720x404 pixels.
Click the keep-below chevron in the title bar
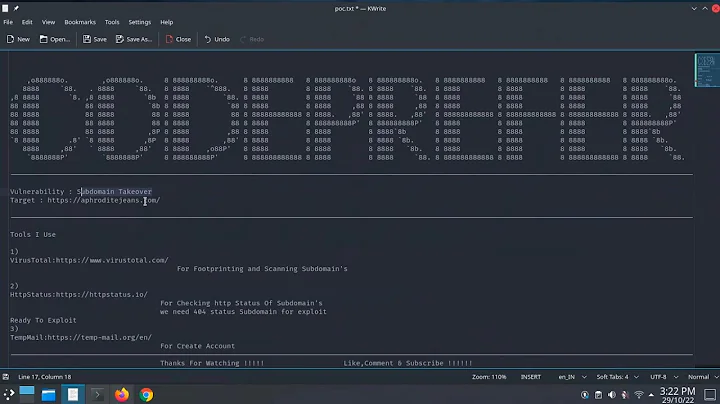coord(694,8)
